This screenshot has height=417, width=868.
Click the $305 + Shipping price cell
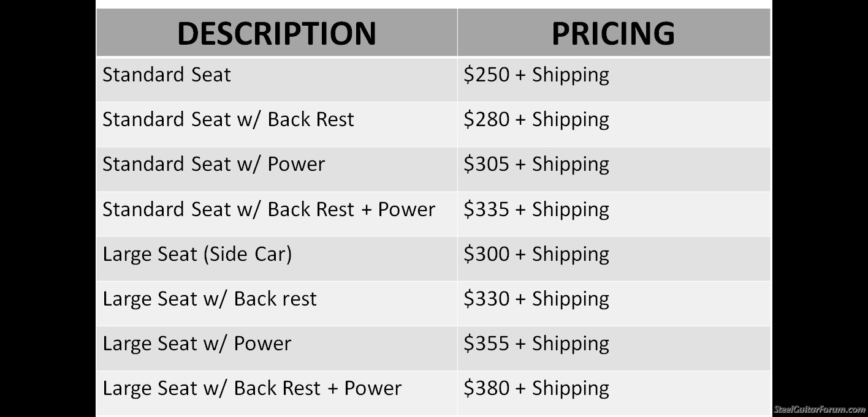536,164
